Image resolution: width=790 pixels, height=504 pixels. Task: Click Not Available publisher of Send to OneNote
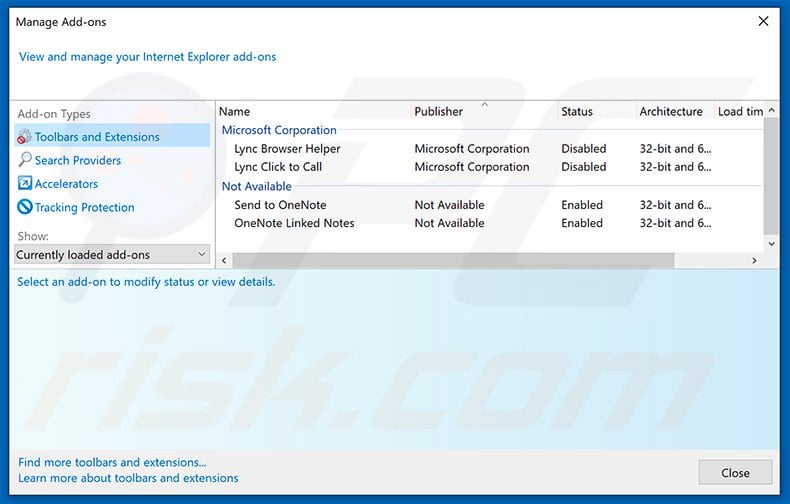pos(449,205)
